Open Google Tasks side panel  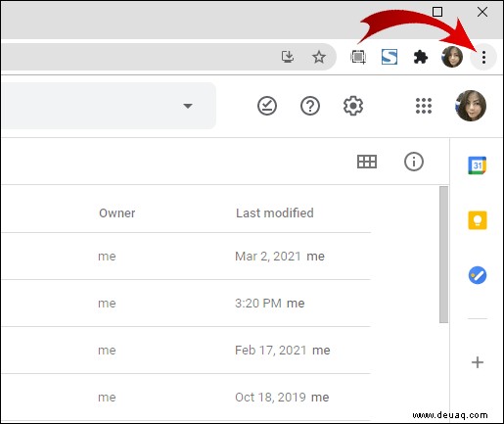478,275
